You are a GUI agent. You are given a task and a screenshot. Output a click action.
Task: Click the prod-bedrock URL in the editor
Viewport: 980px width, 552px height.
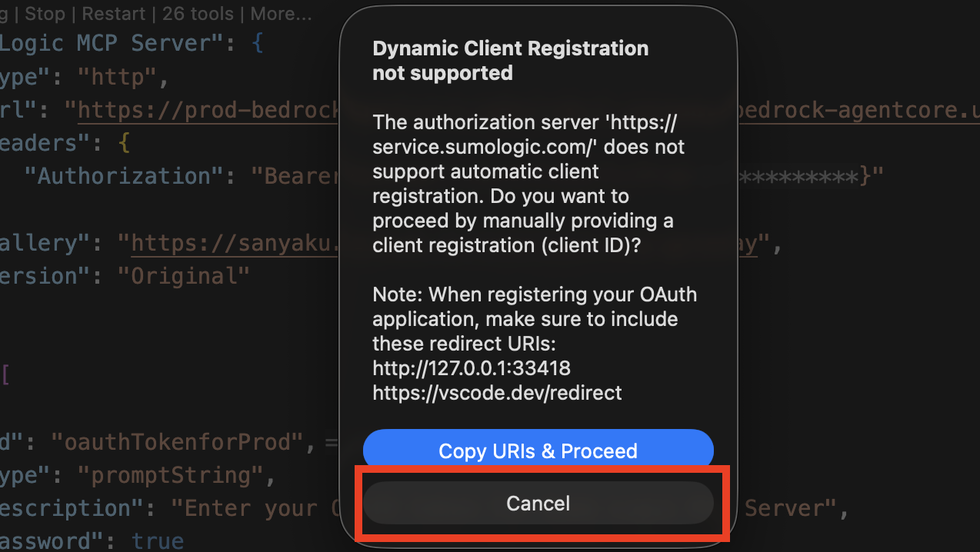208,111
